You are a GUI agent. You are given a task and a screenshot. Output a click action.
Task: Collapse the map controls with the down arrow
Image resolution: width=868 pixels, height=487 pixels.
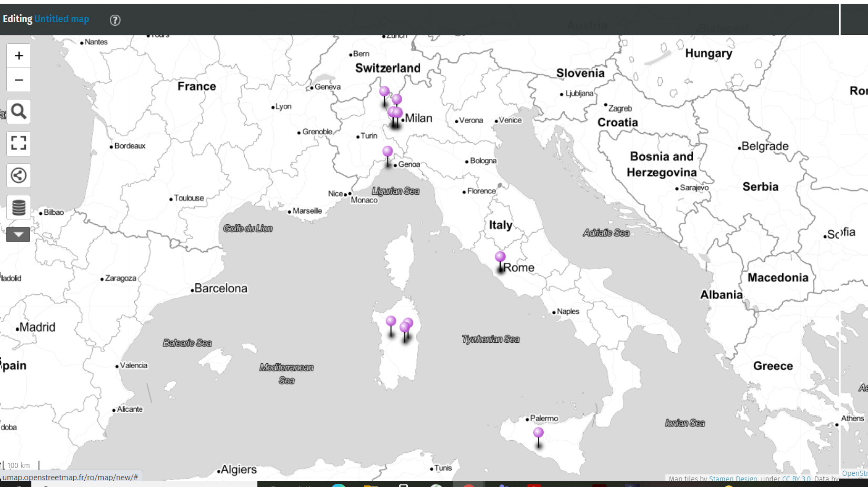[x=18, y=234]
